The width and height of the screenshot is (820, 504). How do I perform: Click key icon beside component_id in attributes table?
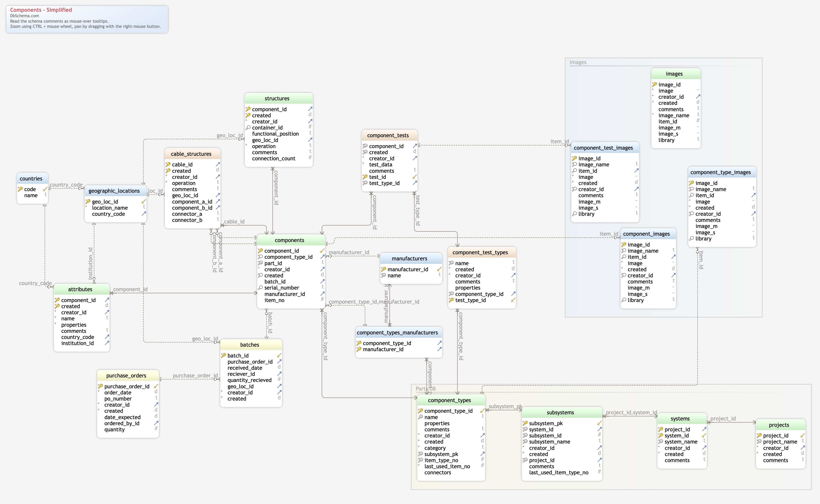click(x=57, y=300)
